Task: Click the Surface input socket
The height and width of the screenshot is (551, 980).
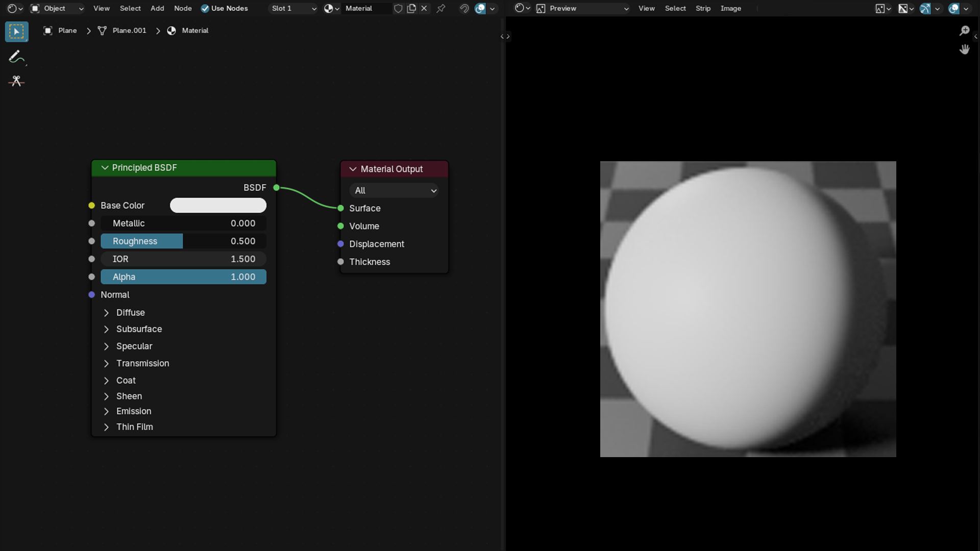Action: (x=340, y=208)
